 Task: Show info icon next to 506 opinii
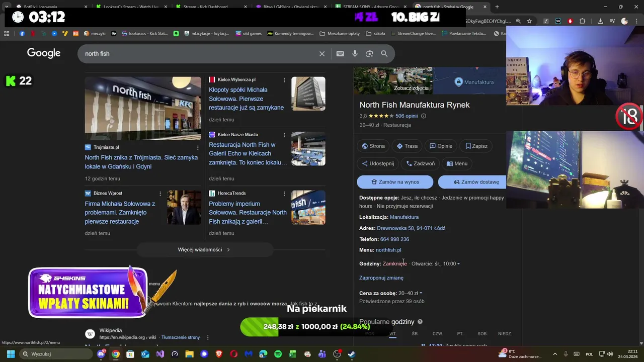(x=423, y=116)
